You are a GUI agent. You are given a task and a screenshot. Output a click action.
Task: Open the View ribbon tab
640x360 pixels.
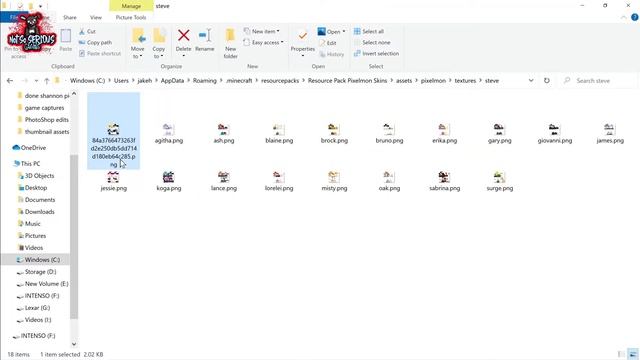(96, 18)
